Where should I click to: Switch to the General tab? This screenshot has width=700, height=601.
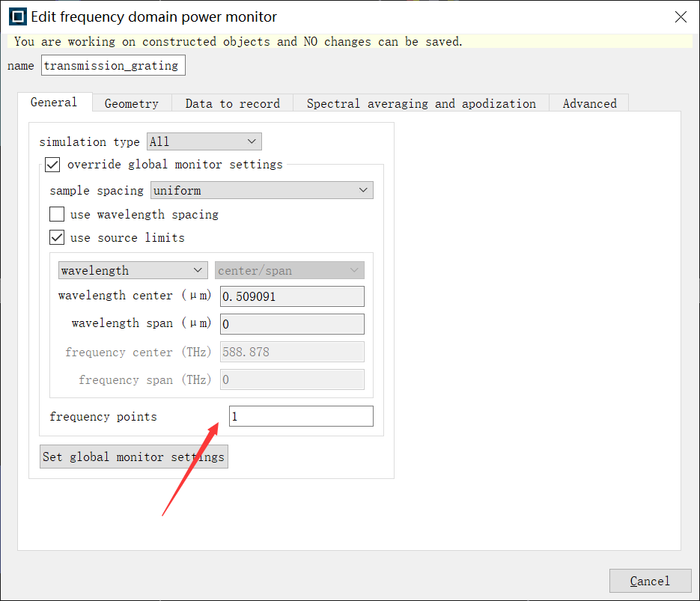(54, 103)
